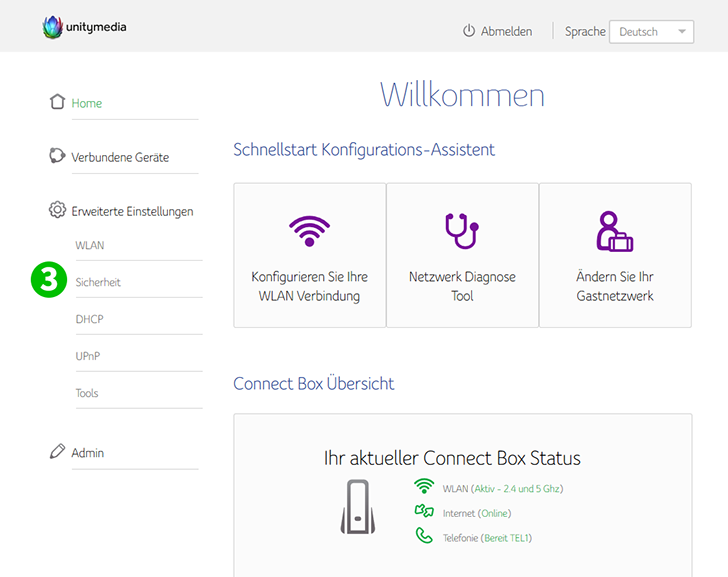Click the purple WLAN signal icon

pyautogui.click(x=309, y=231)
